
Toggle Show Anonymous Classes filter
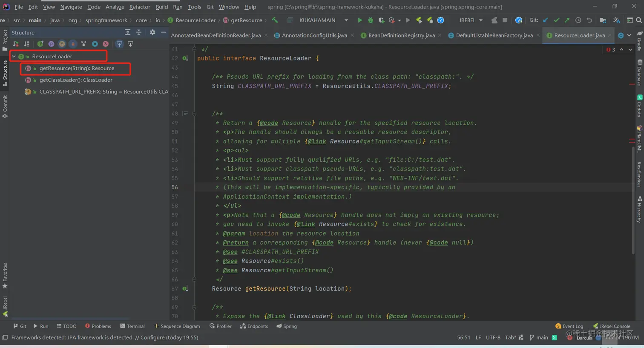[x=95, y=44]
